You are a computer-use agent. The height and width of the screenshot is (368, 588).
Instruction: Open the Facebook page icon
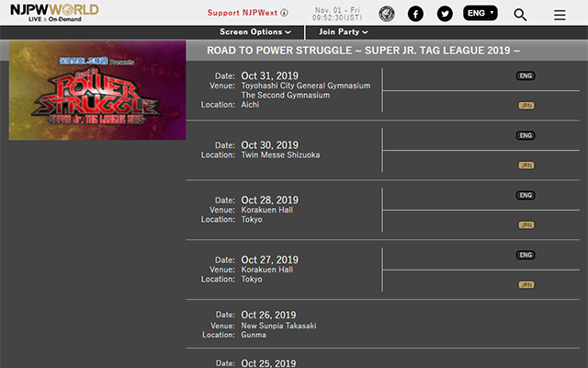tap(415, 15)
